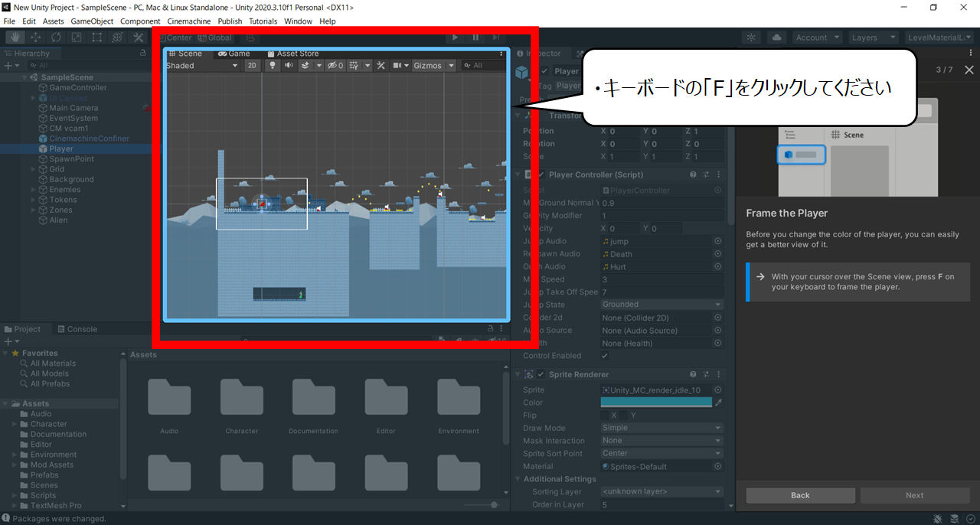Open the lighting settings sun icon
This screenshot has width=980, height=525.
pos(752,37)
